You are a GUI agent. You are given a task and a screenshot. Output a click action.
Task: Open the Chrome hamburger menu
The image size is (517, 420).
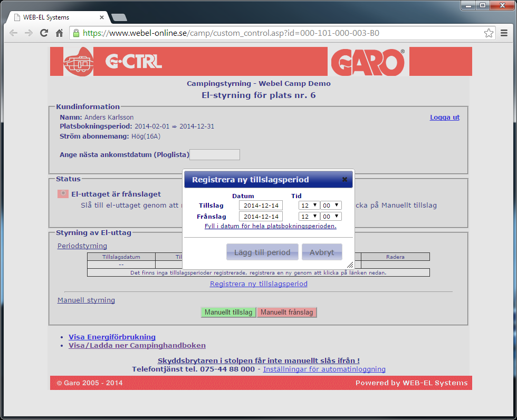tap(504, 33)
